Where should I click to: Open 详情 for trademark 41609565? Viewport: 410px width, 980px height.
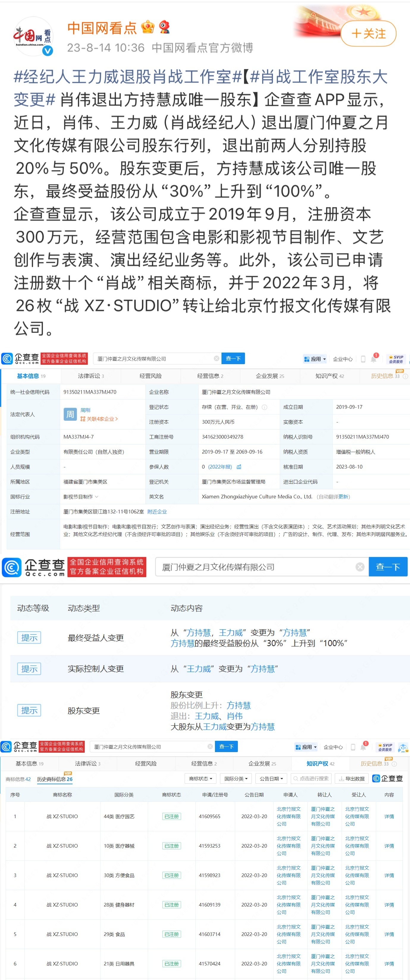coord(389,816)
